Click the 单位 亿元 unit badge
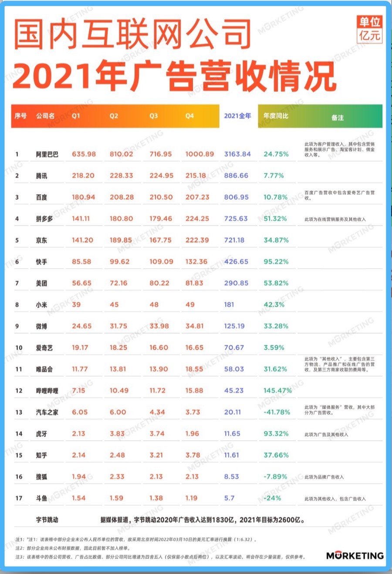Image resolution: width=392 pixels, height=574 pixels. (x=370, y=29)
